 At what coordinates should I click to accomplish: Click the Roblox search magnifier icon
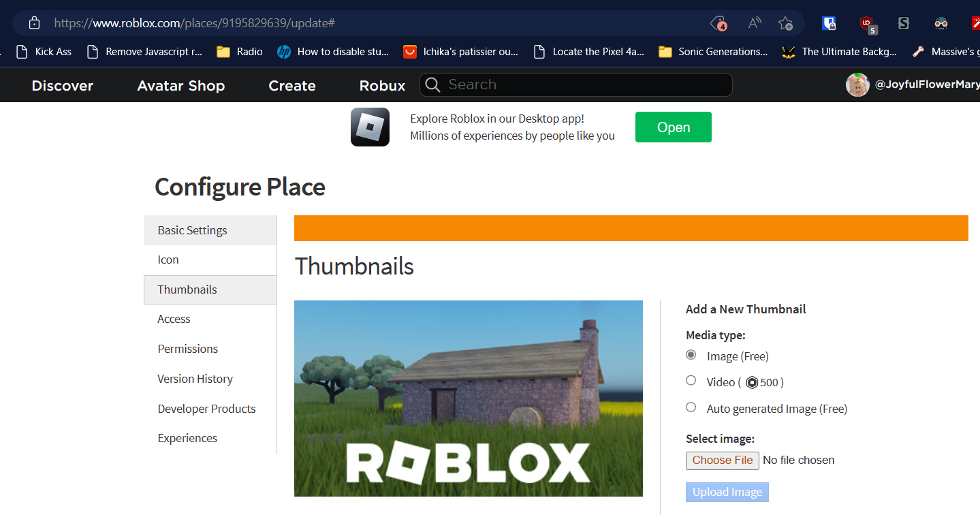pos(432,85)
